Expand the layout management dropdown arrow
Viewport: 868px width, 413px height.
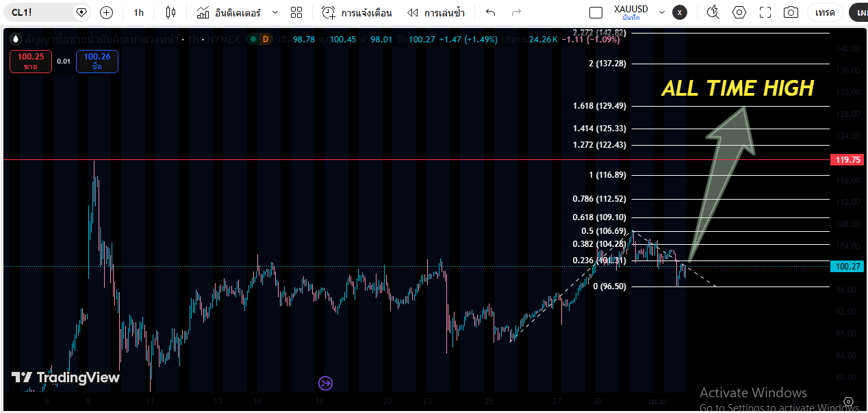click(662, 12)
